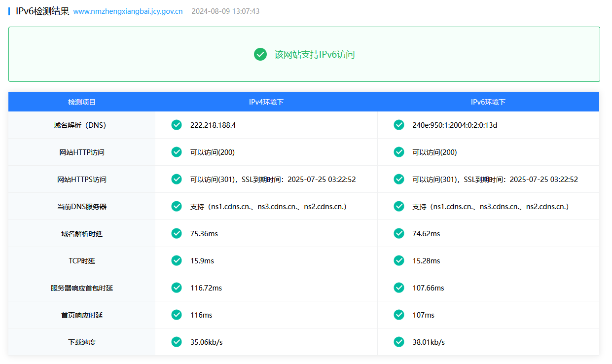Click the IPv4 HTTP access check icon
Screen dimensions: 612x364
(177, 152)
